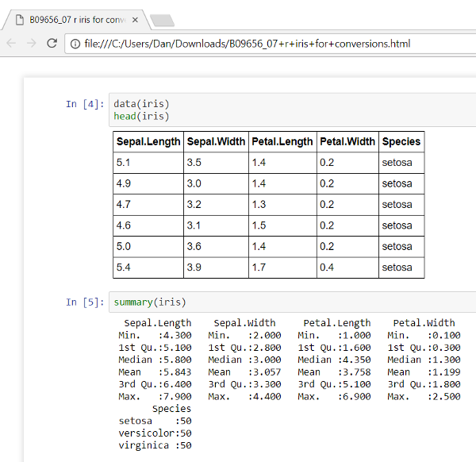Image resolution: width=476 pixels, height=462 pixels.
Task: Click the 4.6 Sepal.Length cell
Action: pyautogui.click(x=148, y=225)
